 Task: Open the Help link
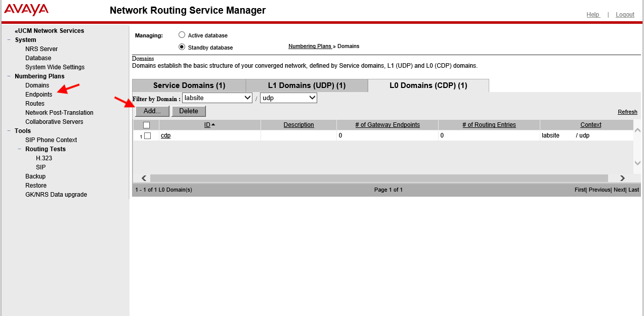click(593, 15)
